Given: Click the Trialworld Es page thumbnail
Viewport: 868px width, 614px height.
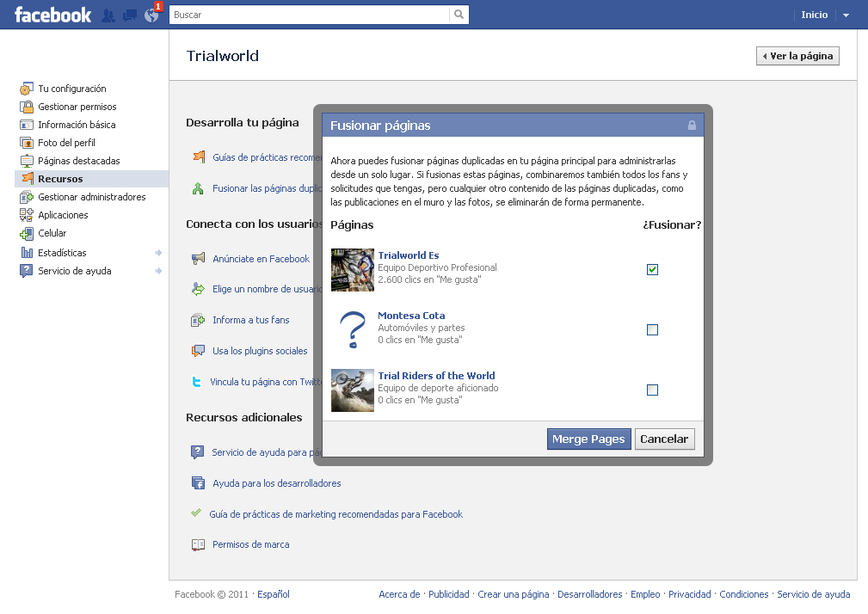Looking at the screenshot, I should coord(353,270).
